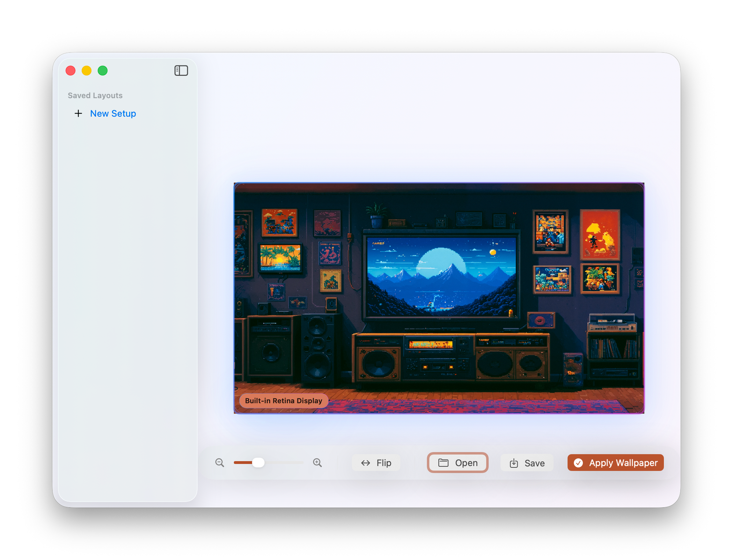Click the checkmark icon in Apply Wallpaper
Screen dimensions: 733x560
tap(578, 463)
